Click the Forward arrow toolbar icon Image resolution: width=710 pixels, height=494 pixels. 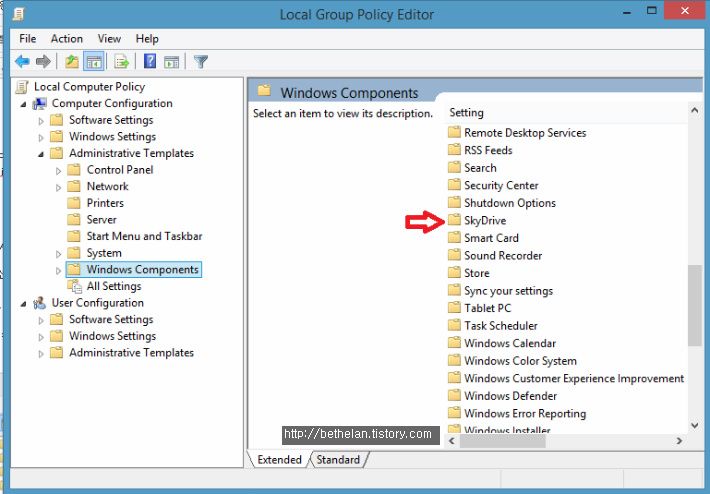(43, 61)
